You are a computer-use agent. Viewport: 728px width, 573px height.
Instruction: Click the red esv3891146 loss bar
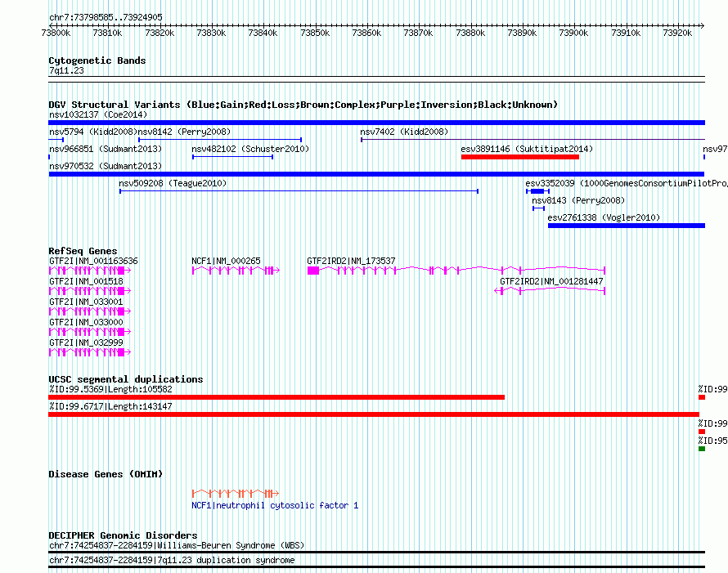(520, 157)
